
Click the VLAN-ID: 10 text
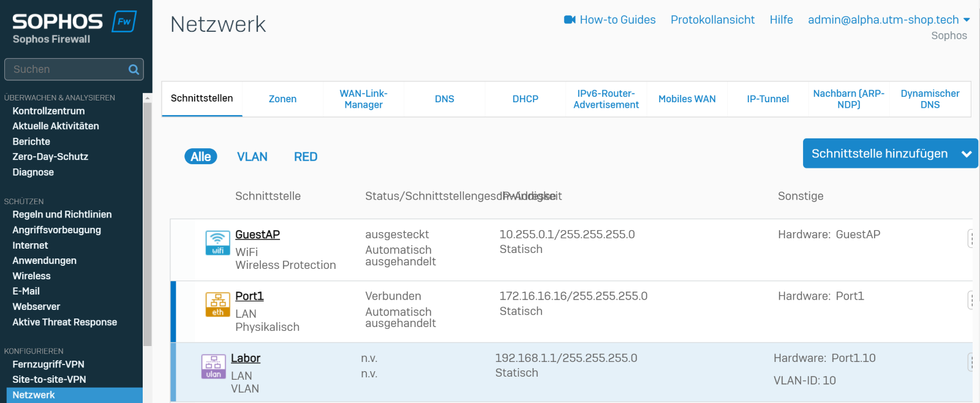pyautogui.click(x=805, y=380)
